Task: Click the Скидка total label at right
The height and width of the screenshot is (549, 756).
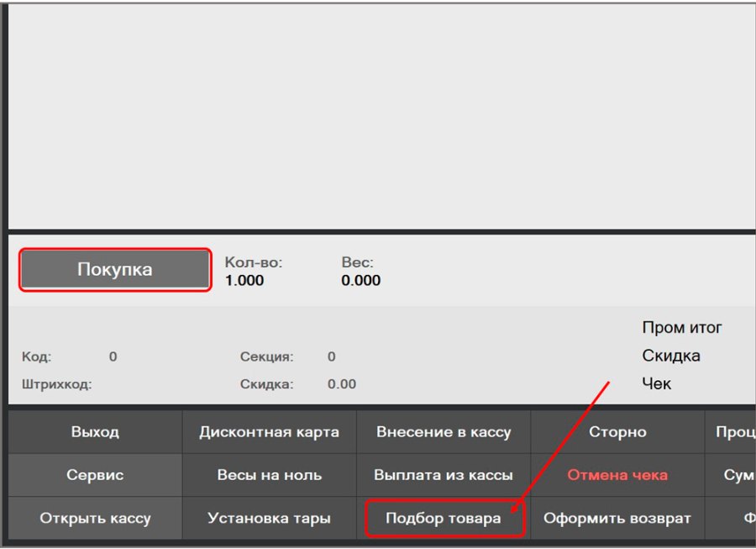Action: point(671,356)
